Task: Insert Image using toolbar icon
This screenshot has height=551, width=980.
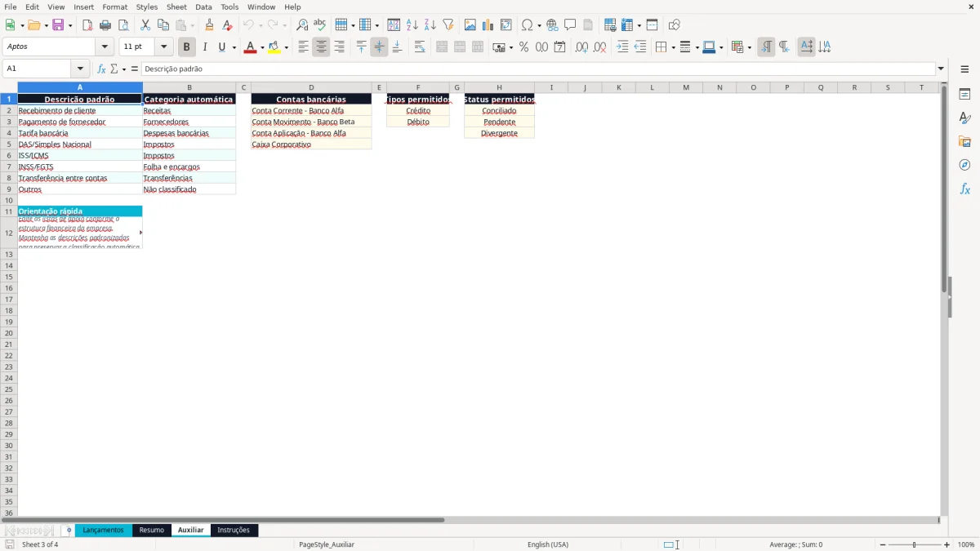Action: tap(470, 25)
